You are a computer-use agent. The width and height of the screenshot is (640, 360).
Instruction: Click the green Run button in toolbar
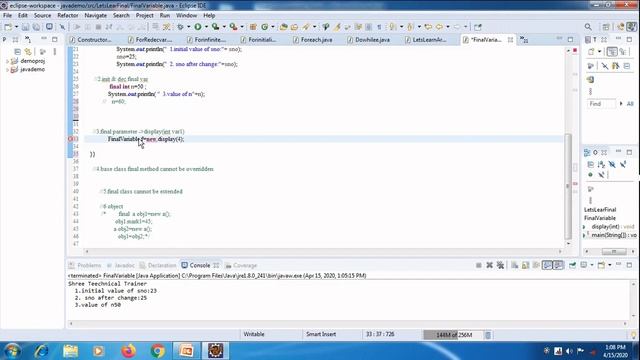[198, 27]
